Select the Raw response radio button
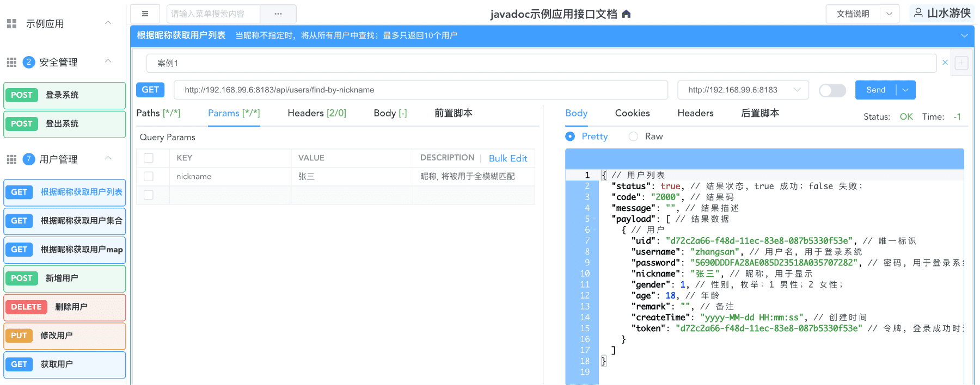The height and width of the screenshot is (385, 980). click(633, 136)
